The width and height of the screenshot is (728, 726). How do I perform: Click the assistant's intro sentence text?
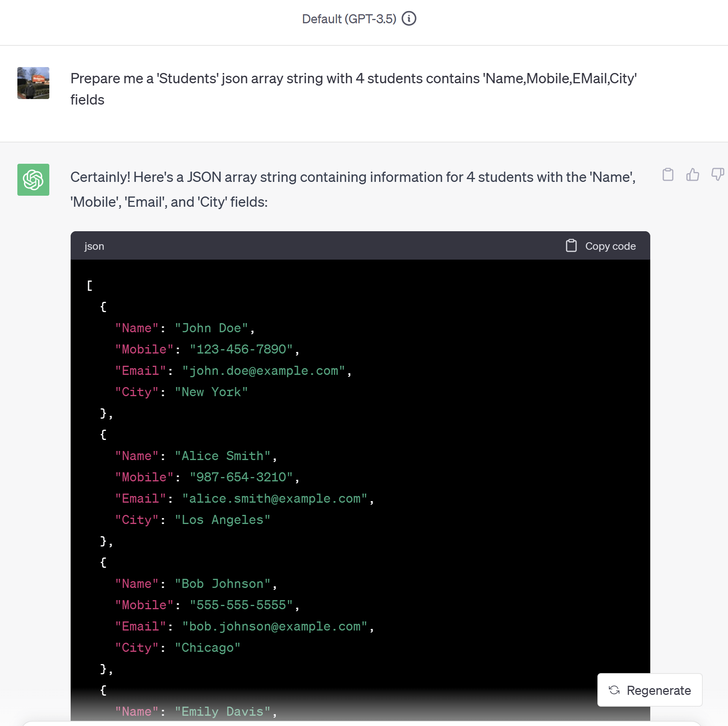pos(353,189)
